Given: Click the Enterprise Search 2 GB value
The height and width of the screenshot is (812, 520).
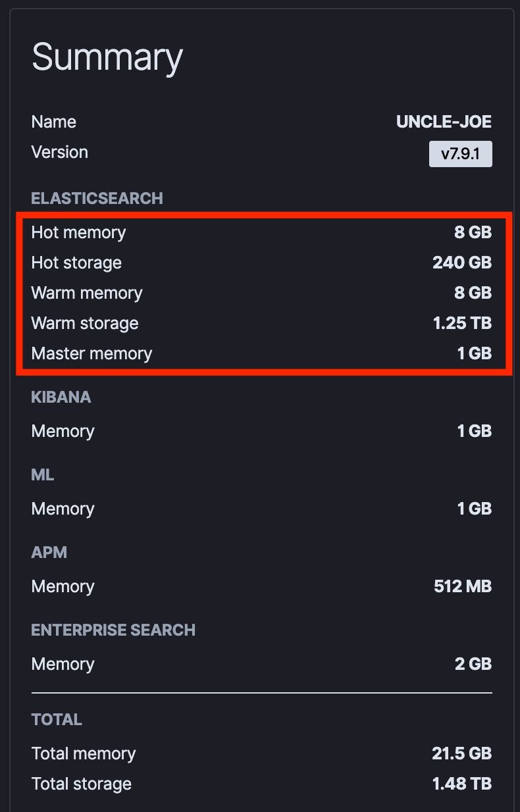Looking at the screenshot, I should (x=473, y=664).
